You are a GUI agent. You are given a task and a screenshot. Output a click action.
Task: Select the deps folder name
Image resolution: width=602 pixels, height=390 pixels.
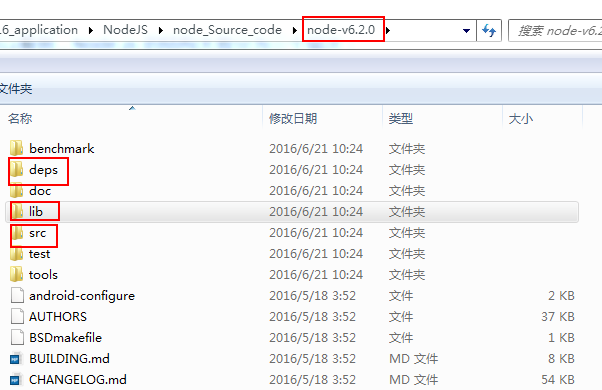(x=43, y=170)
